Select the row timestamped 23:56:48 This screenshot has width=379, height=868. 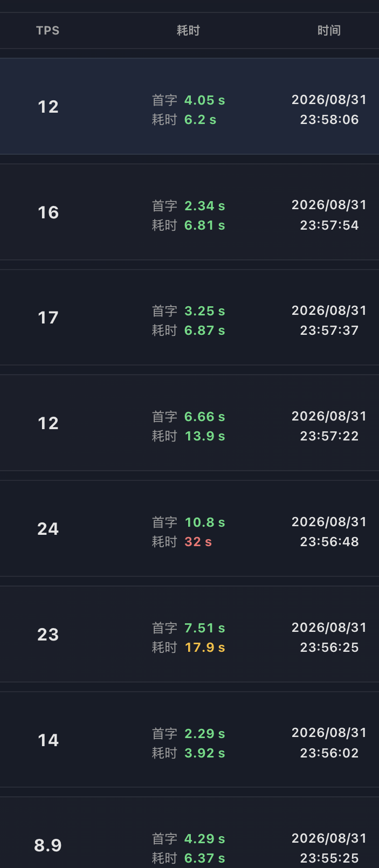click(189, 528)
